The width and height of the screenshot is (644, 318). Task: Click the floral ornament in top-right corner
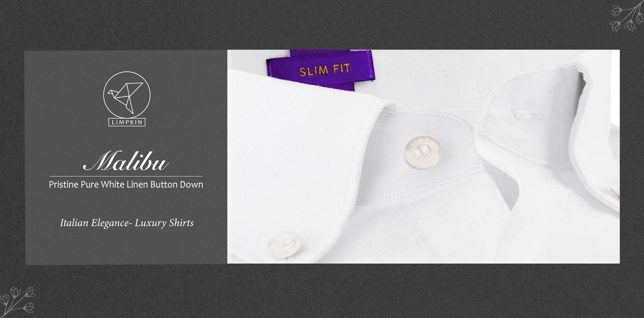627,16
